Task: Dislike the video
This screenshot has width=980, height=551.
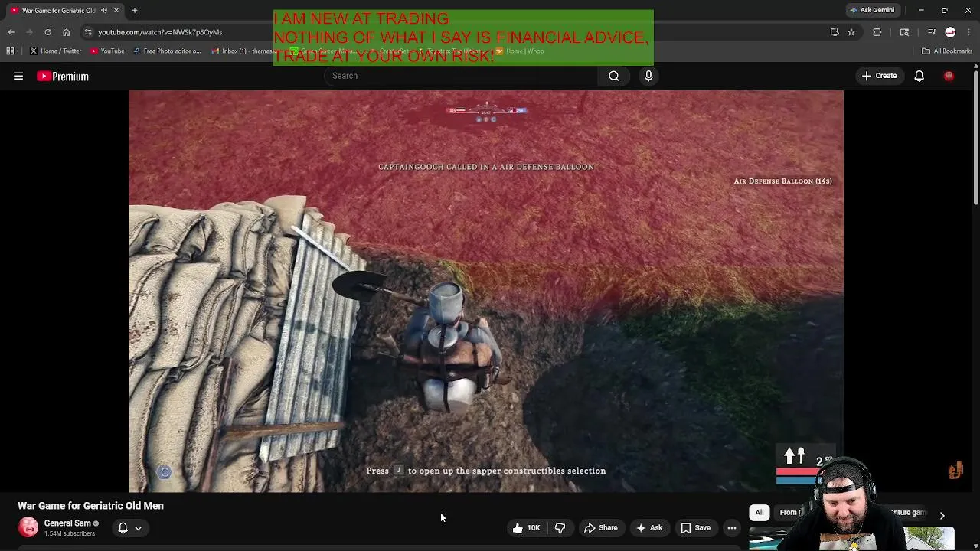Action: point(560,527)
